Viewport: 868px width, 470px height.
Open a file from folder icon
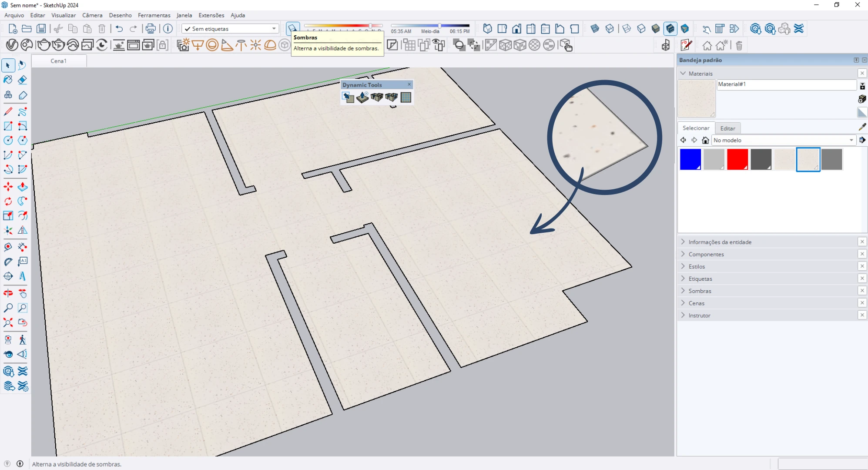click(27, 29)
